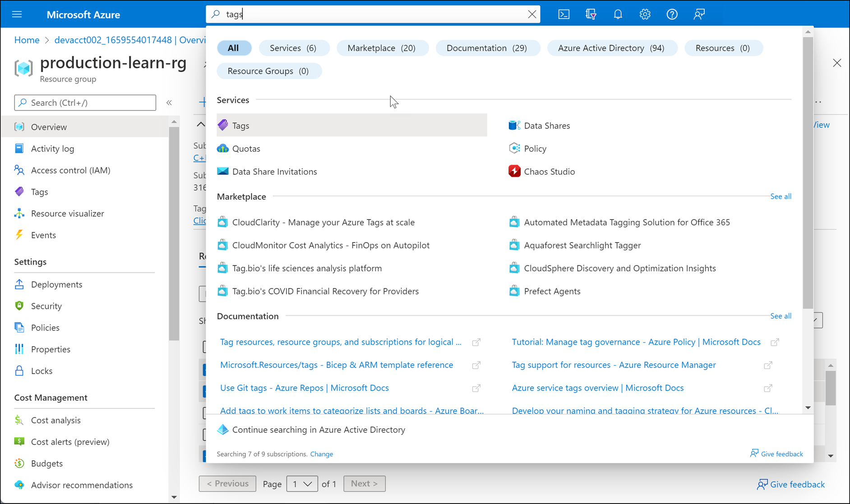Screen dimensions: 850x504
Task: Click Change subscriptions link
Action: (x=322, y=454)
